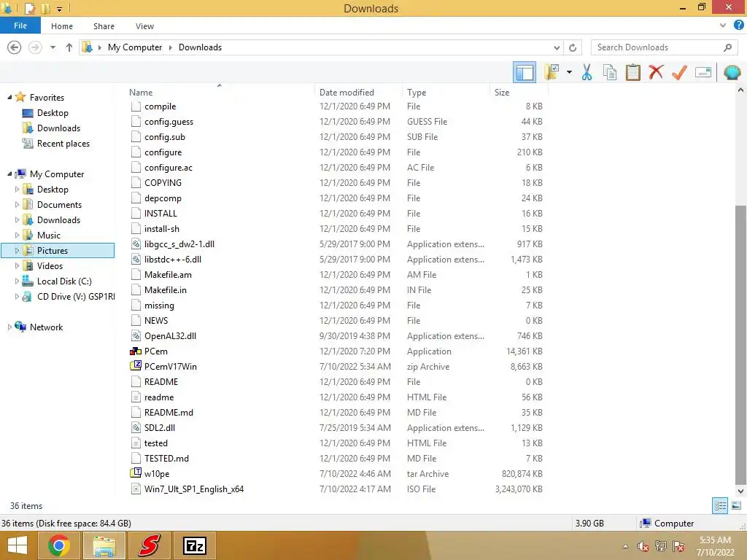Select CD Drive (V:) in navigation pane
Image resolution: width=747 pixels, height=560 pixels.
point(76,296)
